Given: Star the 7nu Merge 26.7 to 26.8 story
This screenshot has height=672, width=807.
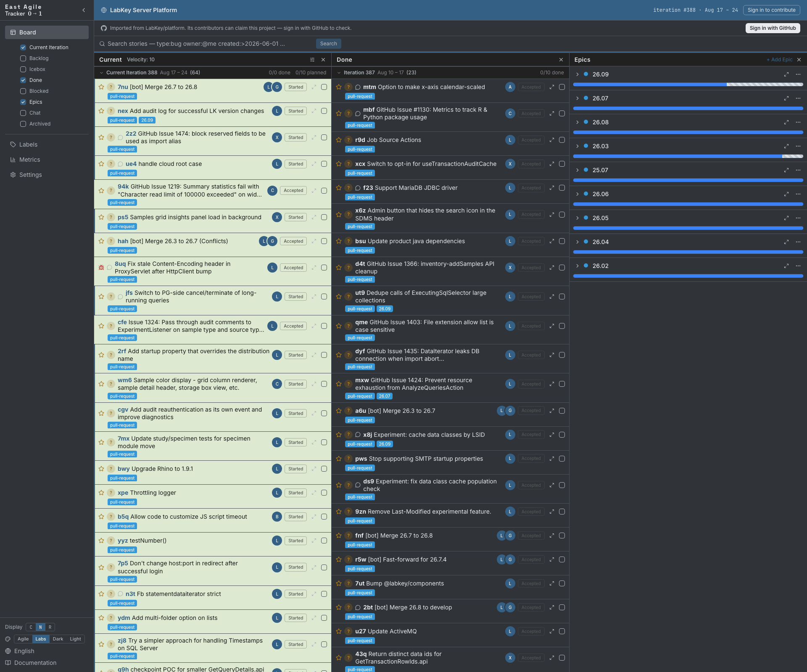Looking at the screenshot, I should click(101, 87).
